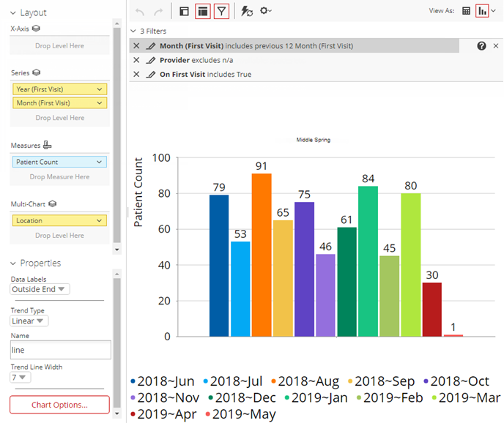Viewport: 504px width, 423px height.
Task: Toggle the layout panel icon in toolbar
Action: click(x=184, y=12)
